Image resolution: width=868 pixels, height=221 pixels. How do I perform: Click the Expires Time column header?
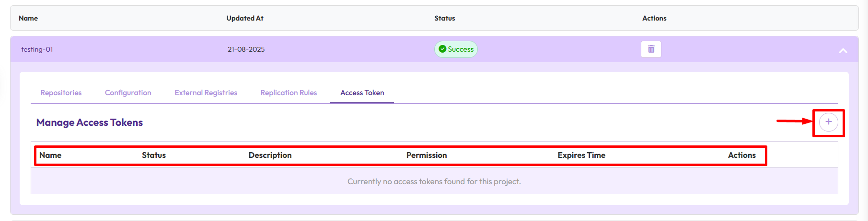coord(581,155)
